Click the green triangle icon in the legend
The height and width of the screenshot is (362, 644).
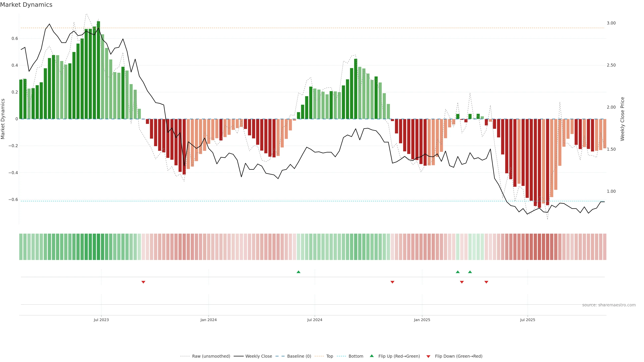click(x=372, y=356)
